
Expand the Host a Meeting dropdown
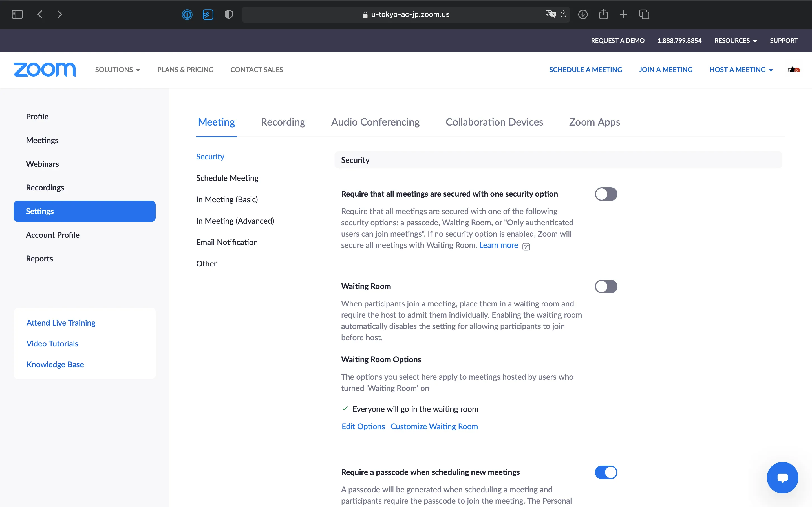coord(741,70)
